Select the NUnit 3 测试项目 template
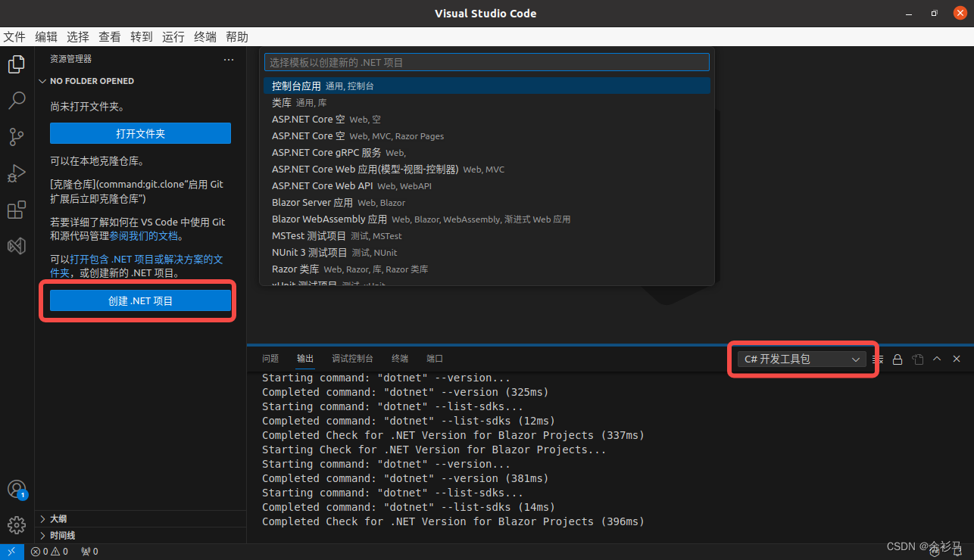 tap(487, 253)
